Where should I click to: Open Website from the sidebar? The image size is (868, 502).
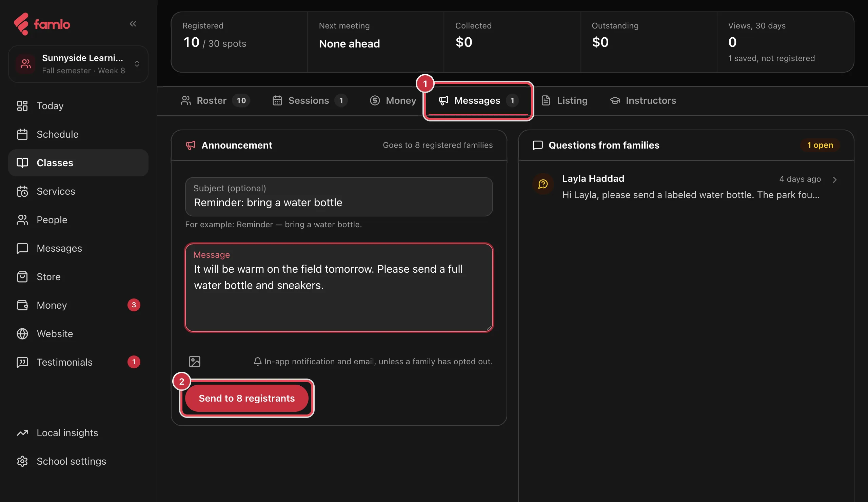tap(78, 334)
